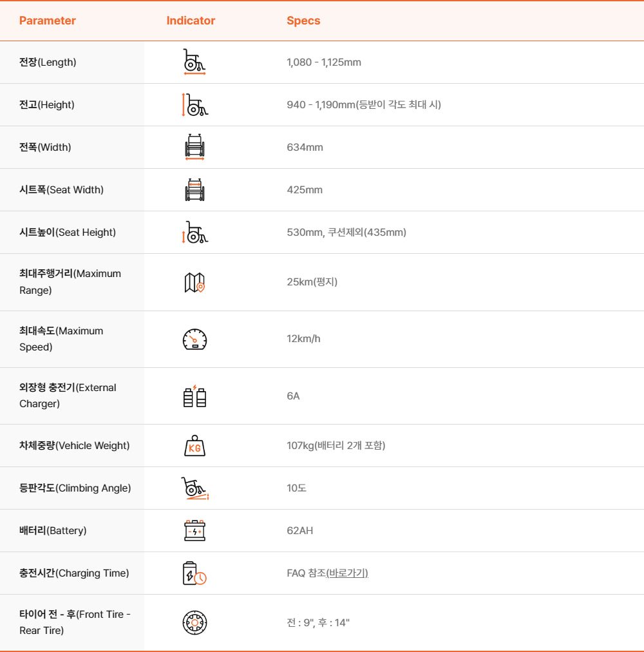
Task: Select the 전고(Height) parameter label
Action: pos(47,104)
